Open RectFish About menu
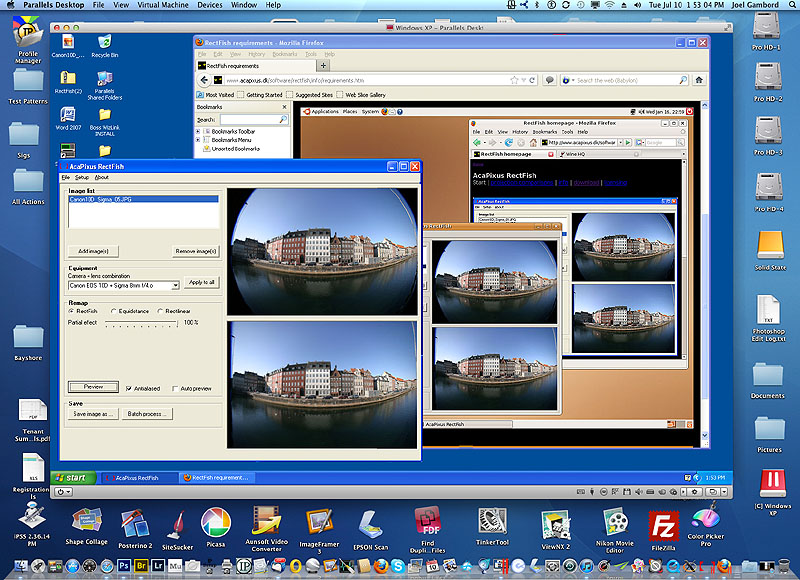 click(102, 177)
